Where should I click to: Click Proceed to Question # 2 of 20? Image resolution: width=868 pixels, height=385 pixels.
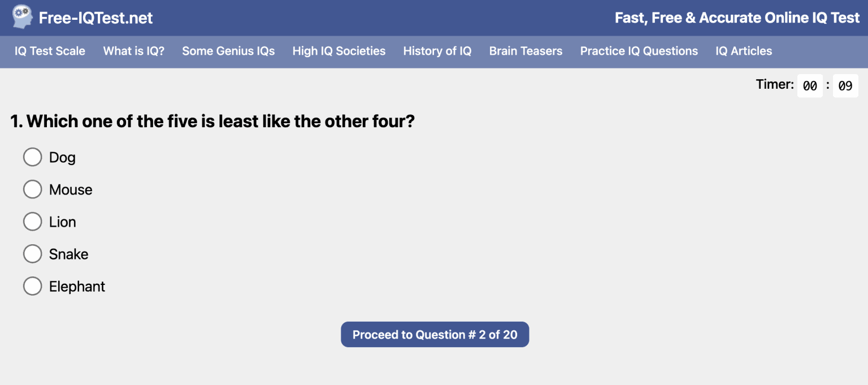point(435,334)
